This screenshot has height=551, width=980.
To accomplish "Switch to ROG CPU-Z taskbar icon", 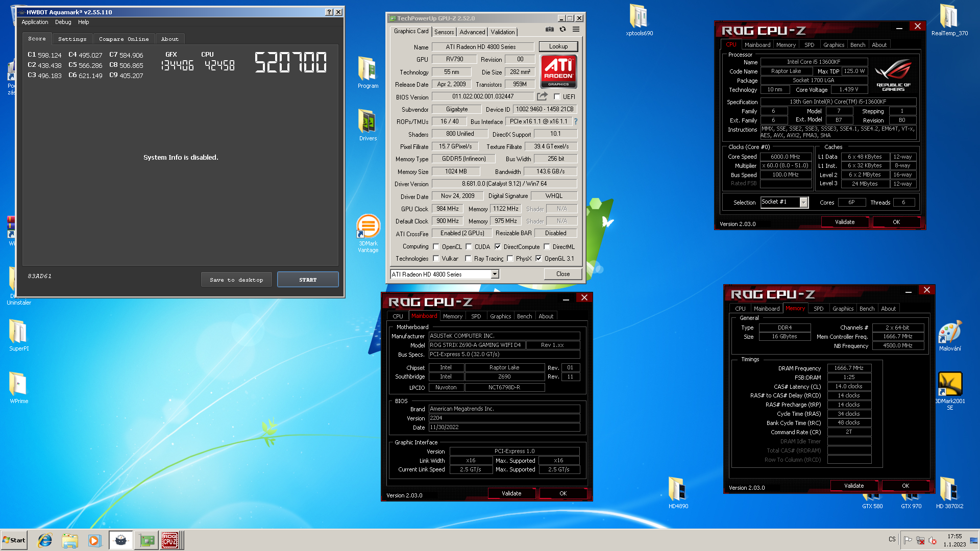I will click(x=170, y=540).
